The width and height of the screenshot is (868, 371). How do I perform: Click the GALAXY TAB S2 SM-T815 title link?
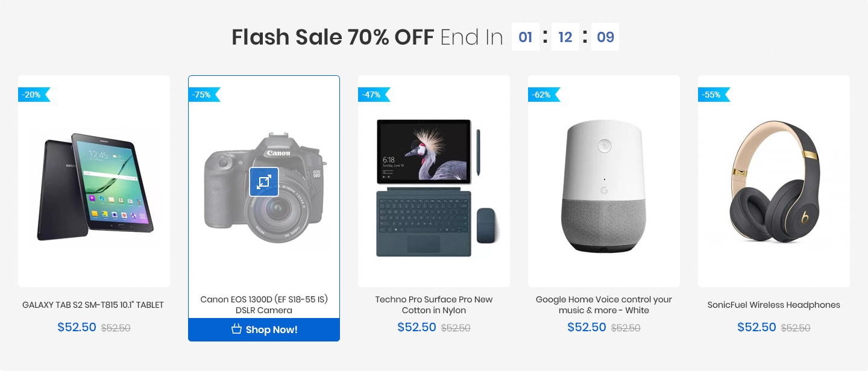pyautogui.click(x=93, y=305)
